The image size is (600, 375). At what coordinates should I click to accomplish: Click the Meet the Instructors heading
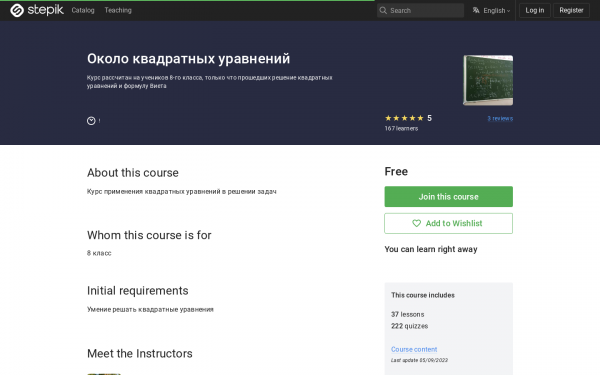(140, 354)
